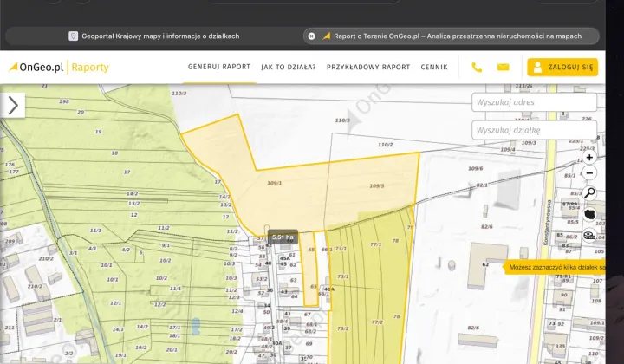Click the 109/3 parcel label

[529, 142]
